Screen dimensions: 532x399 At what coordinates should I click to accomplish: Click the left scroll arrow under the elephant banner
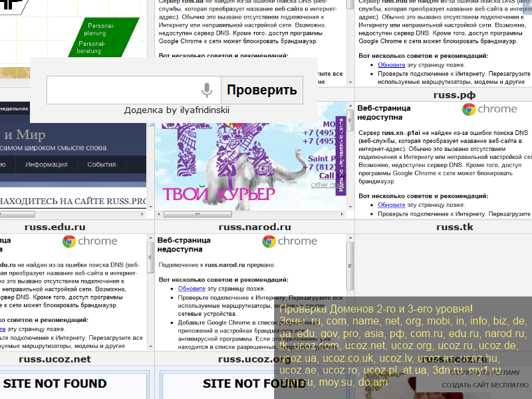(159, 214)
